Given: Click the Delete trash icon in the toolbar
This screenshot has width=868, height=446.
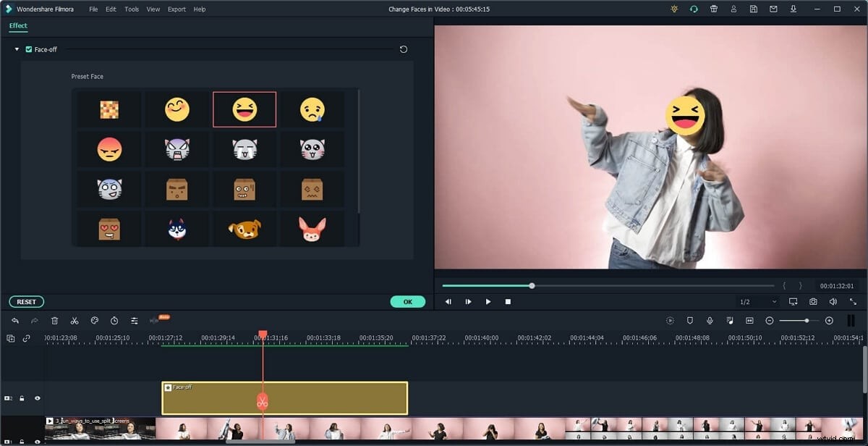Looking at the screenshot, I should click(x=54, y=321).
